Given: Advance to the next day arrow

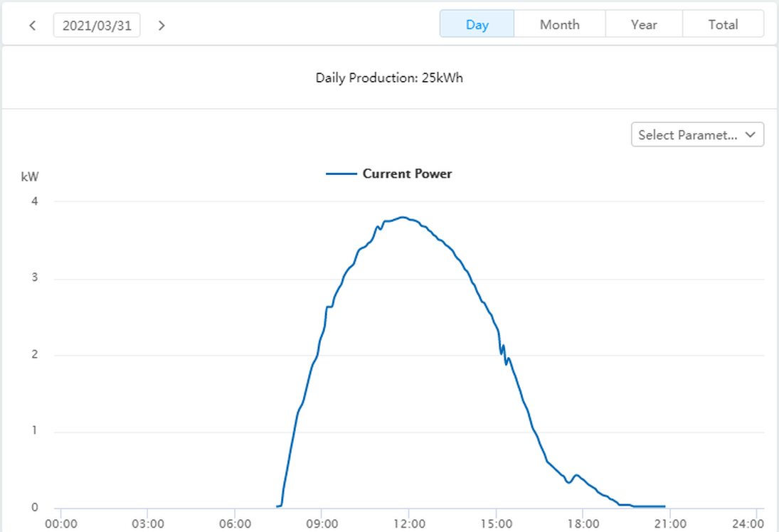Looking at the screenshot, I should (x=161, y=26).
